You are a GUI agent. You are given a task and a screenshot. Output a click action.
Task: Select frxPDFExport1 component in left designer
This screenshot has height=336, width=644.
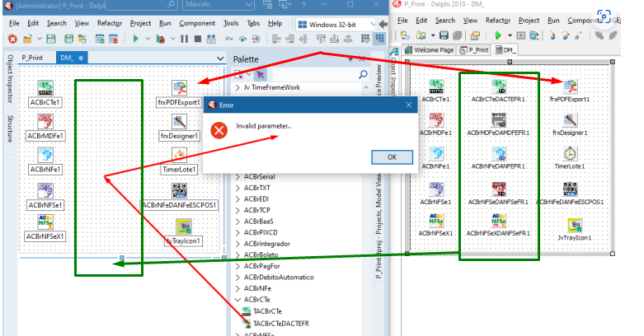(x=179, y=88)
